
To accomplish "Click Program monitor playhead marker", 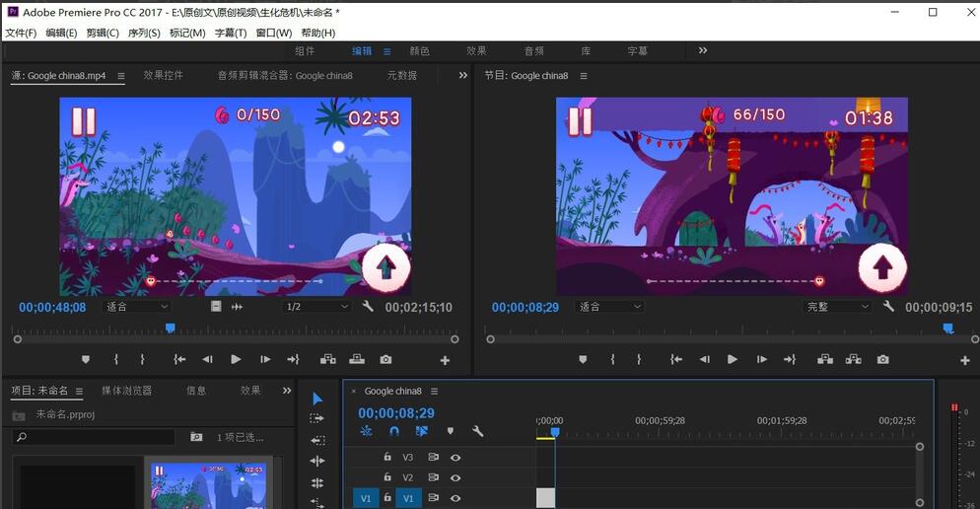I will (948, 327).
